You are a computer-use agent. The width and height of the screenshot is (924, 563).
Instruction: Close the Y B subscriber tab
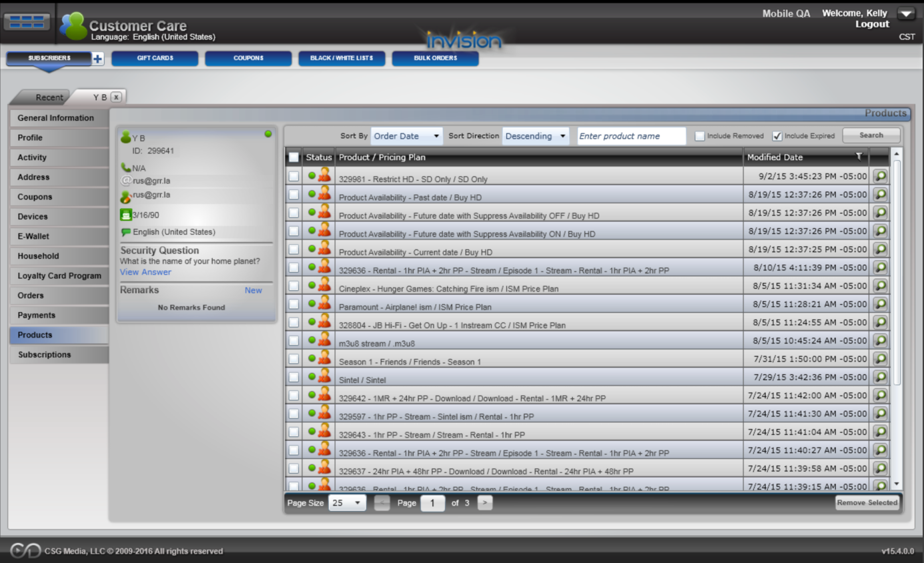[116, 97]
